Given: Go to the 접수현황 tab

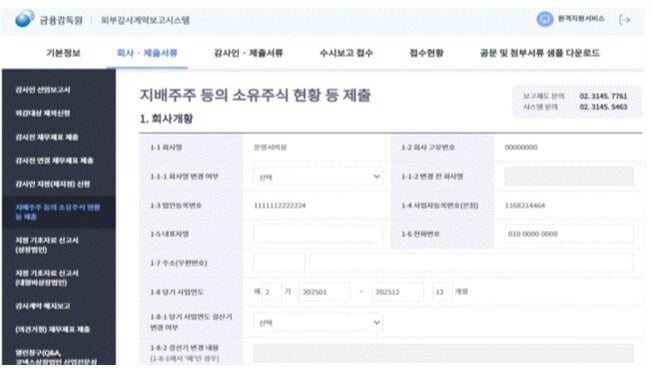Looking at the screenshot, I should point(426,53).
